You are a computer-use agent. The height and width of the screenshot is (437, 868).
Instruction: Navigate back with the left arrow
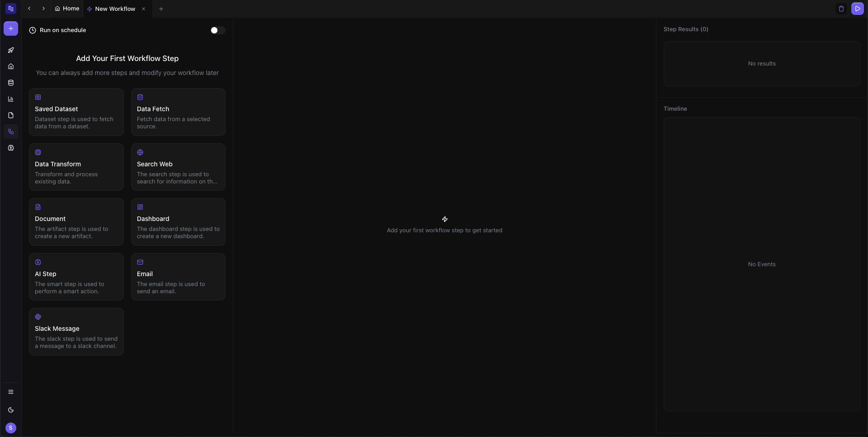(x=29, y=9)
